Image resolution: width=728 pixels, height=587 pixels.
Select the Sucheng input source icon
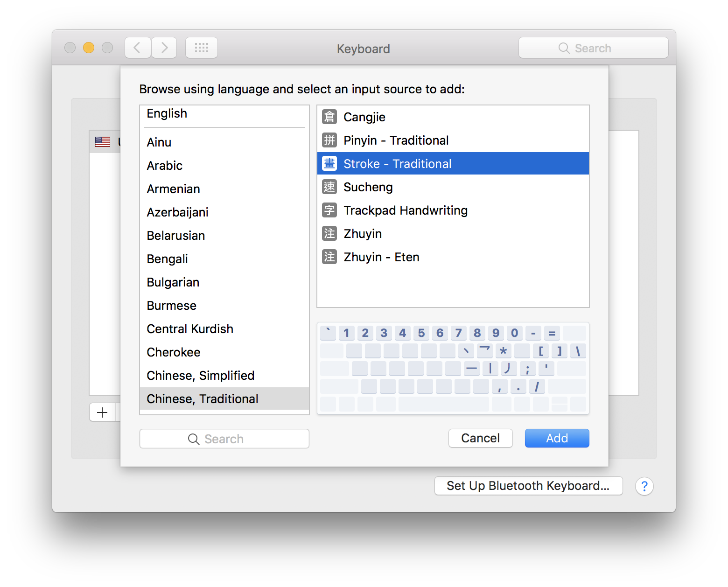point(329,187)
